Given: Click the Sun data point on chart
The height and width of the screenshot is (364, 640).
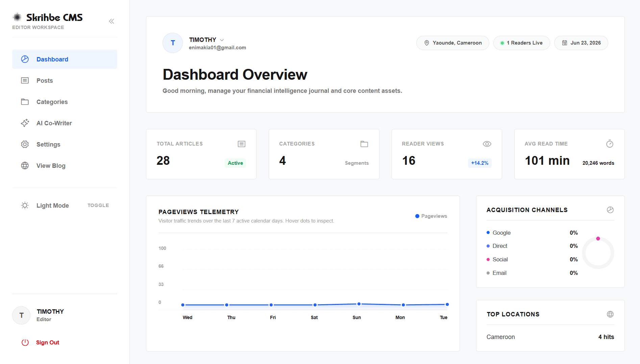Looking at the screenshot, I should click(x=359, y=304).
